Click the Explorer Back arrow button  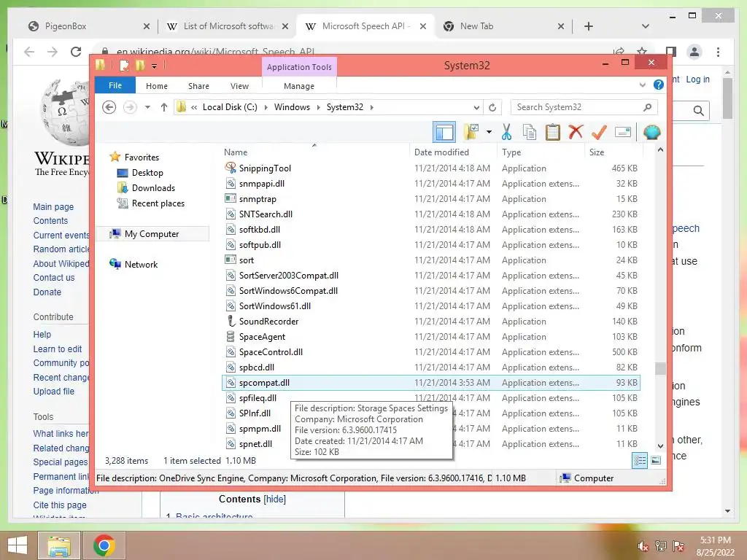(x=109, y=107)
